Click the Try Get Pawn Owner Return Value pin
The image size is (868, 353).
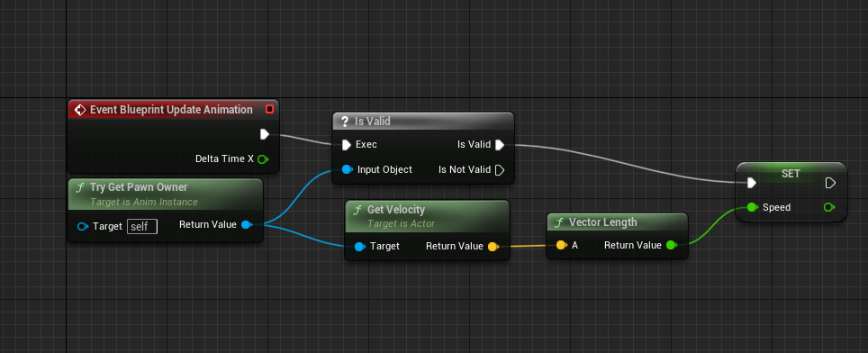(247, 224)
